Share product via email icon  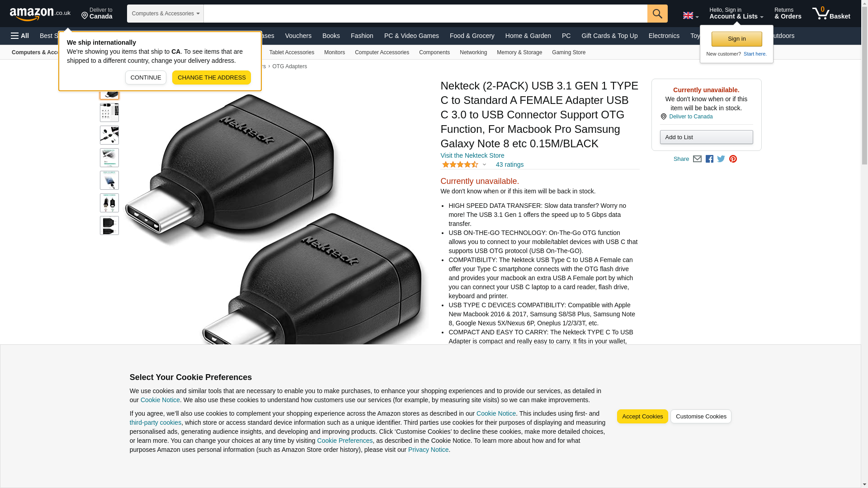pos(697,159)
